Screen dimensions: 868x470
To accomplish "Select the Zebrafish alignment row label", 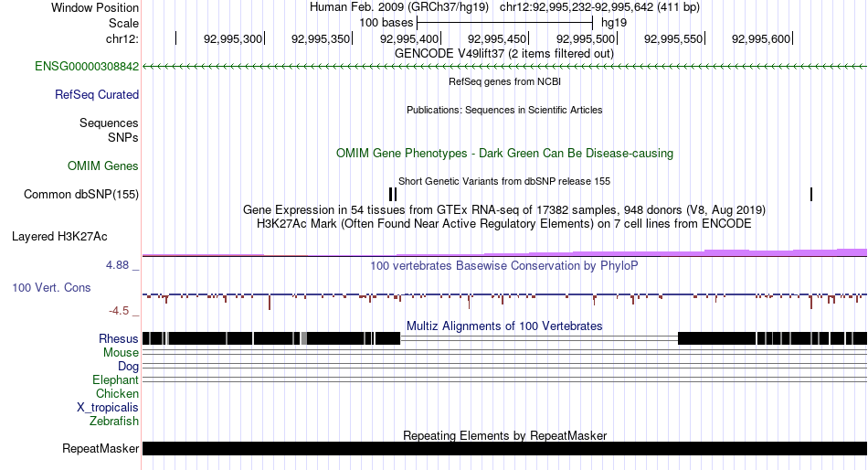I will click(114, 422).
